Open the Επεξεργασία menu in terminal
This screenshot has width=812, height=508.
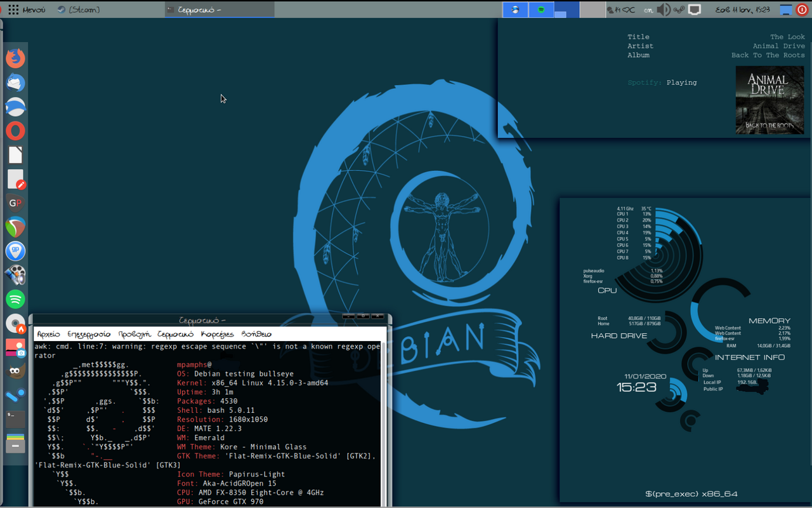coord(89,334)
